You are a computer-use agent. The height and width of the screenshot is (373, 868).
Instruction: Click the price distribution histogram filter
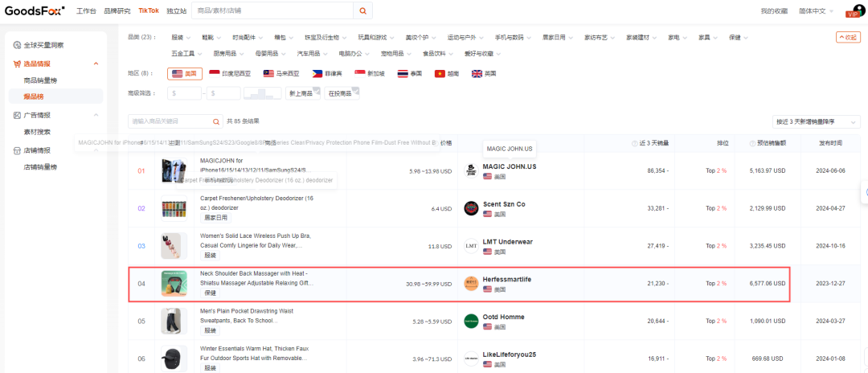click(x=262, y=93)
